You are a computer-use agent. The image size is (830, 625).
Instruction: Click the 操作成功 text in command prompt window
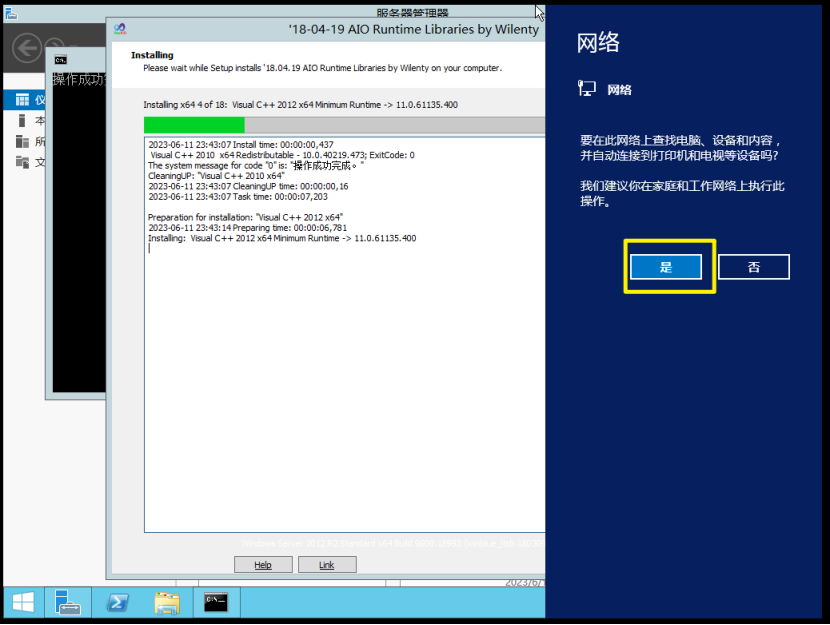79,80
